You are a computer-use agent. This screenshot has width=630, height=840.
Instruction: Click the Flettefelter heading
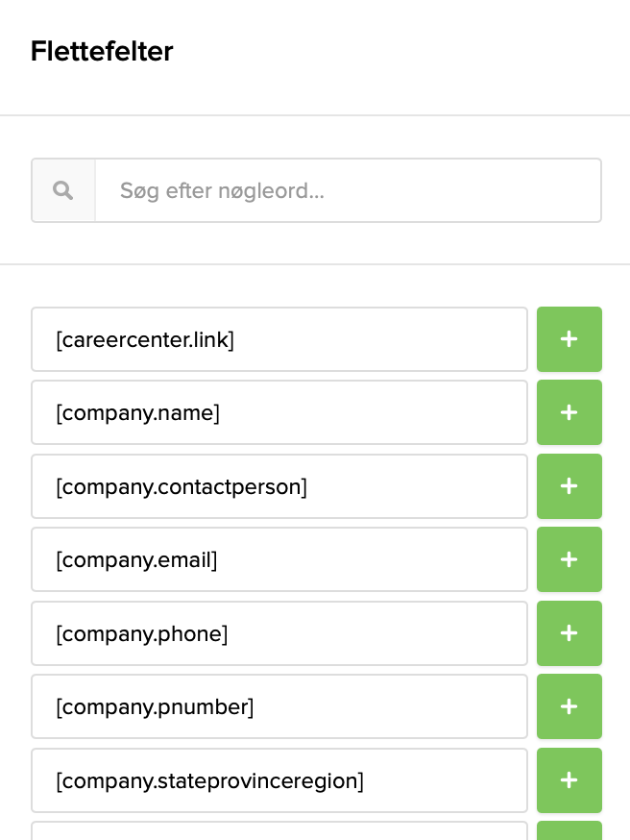102,51
